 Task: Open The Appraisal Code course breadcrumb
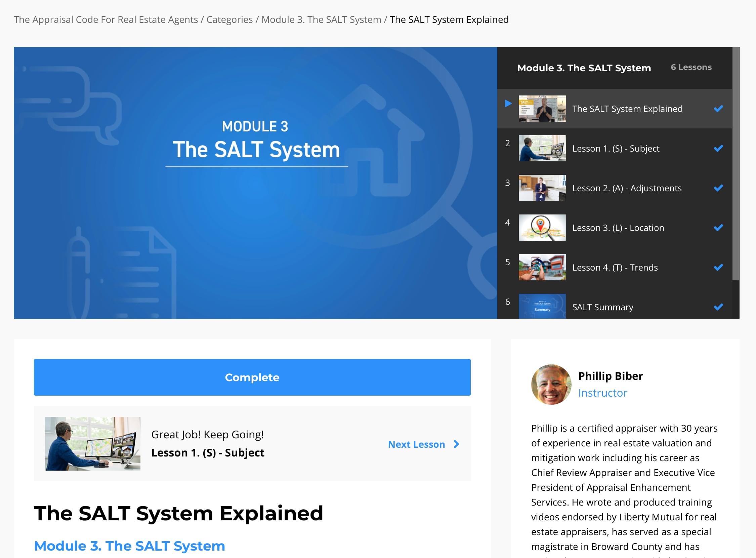[x=106, y=19]
